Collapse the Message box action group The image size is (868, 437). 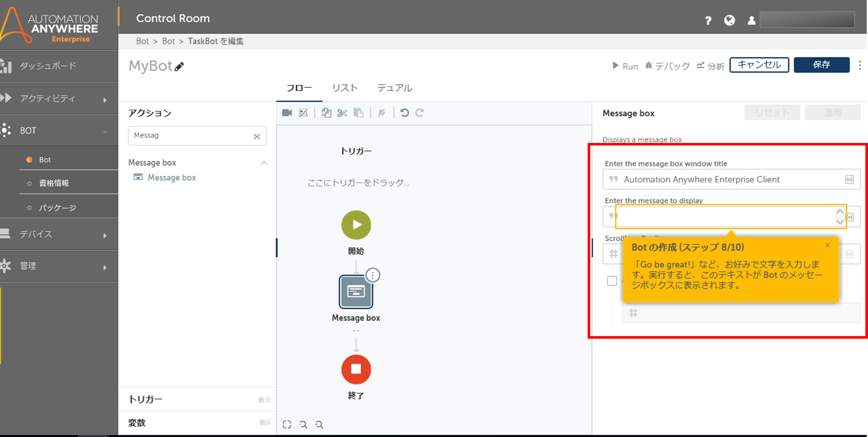pos(264,163)
